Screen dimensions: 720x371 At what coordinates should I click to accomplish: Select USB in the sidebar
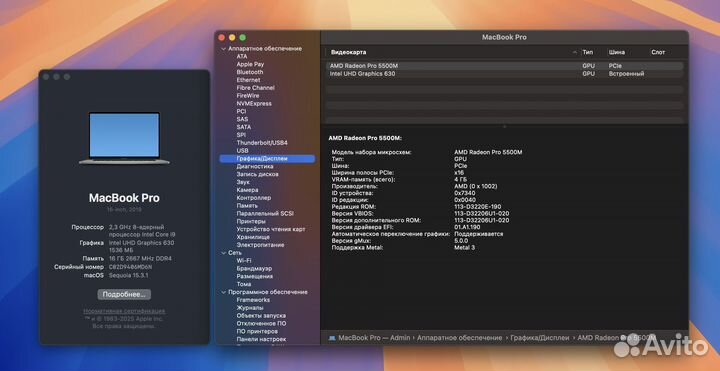(242, 151)
